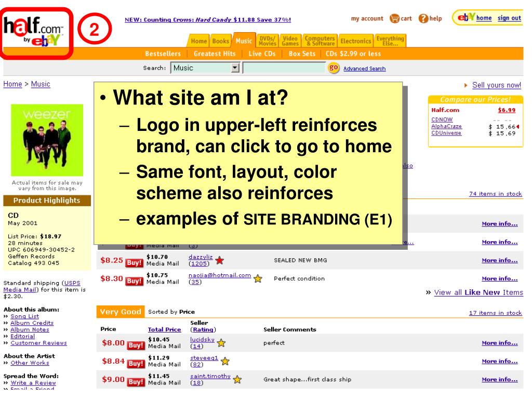The width and height of the screenshot is (532, 399).
Task: Click View all Like New Items
Action: 478,292
